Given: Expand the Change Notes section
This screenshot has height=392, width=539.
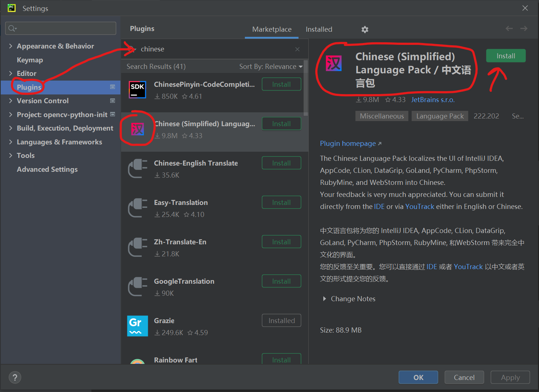Looking at the screenshot, I should point(324,299).
